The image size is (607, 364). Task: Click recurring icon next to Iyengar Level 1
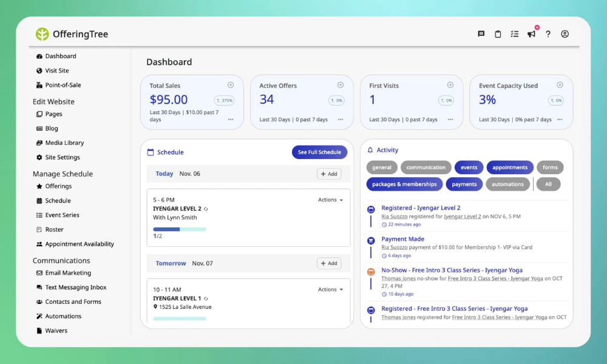pos(206,298)
